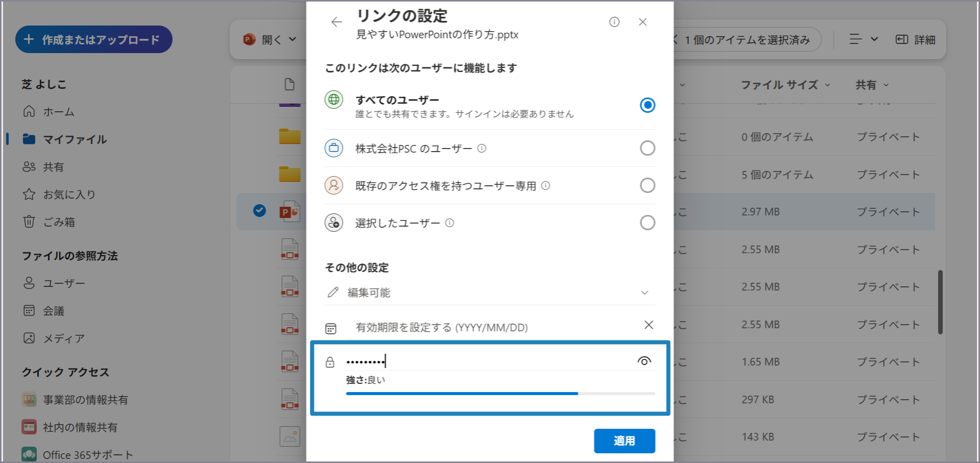The width and height of the screenshot is (980, 463).
Task: Click 作成またはアップロード button
Action: (x=94, y=40)
